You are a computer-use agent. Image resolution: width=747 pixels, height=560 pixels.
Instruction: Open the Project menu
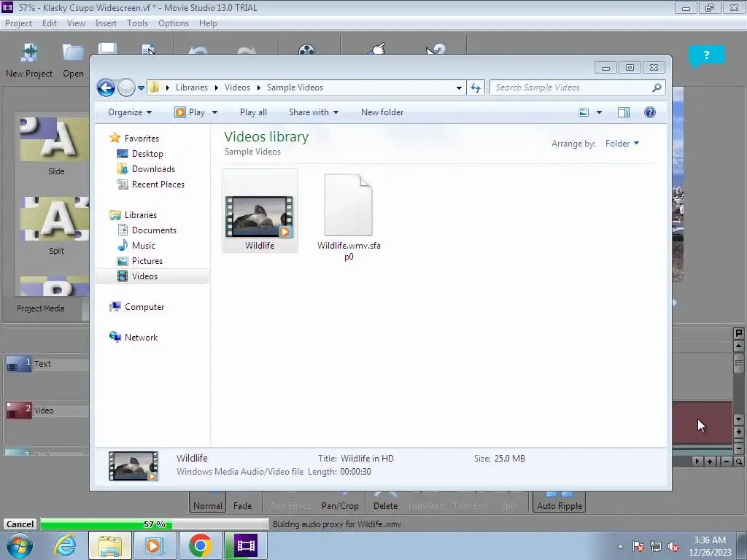(18, 23)
